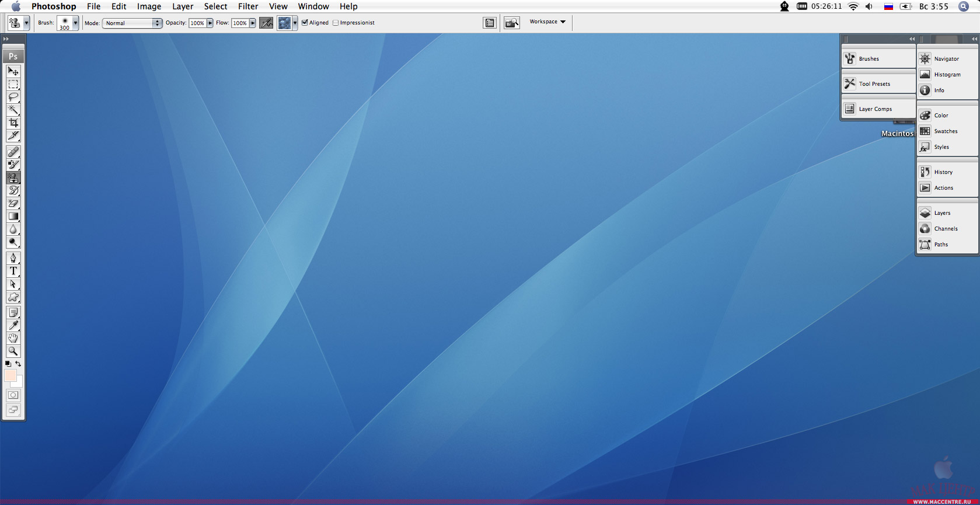The image size is (980, 505).
Task: Open the File menu
Action: tap(93, 6)
